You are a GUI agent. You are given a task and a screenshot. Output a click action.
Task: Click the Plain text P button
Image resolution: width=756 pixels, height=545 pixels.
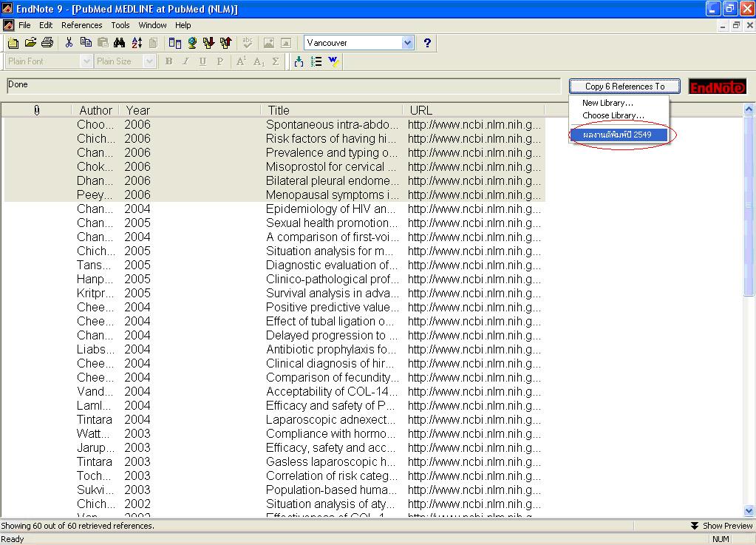coord(220,61)
